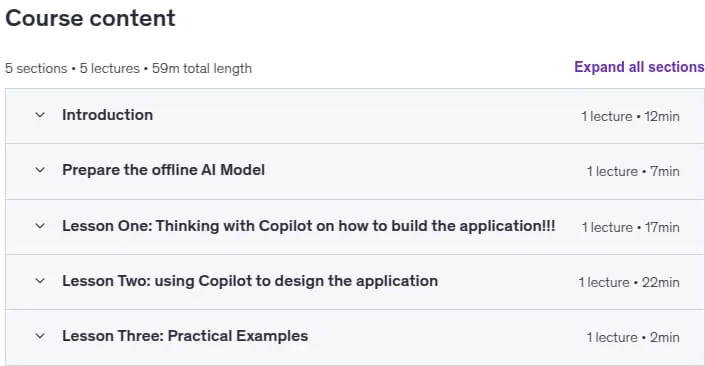Click the 1 lecture • 17min label

(x=630, y=228)
